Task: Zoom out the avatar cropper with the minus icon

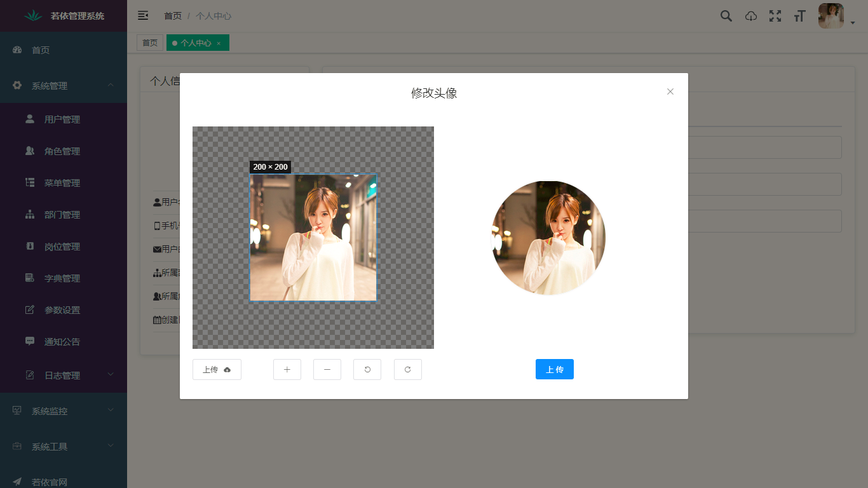Action: coord(327,369)
